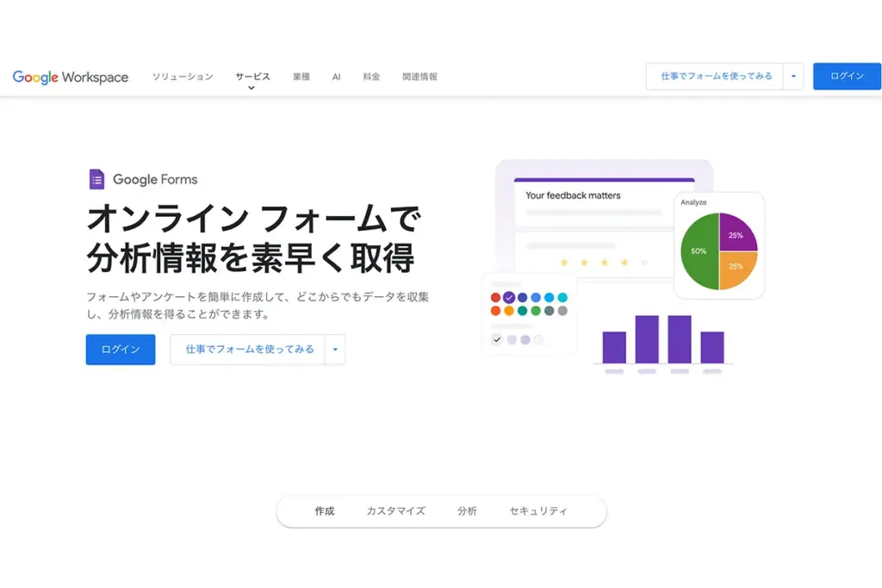
Task: Open the 関連情報 menu
Action: click(419, 77)
